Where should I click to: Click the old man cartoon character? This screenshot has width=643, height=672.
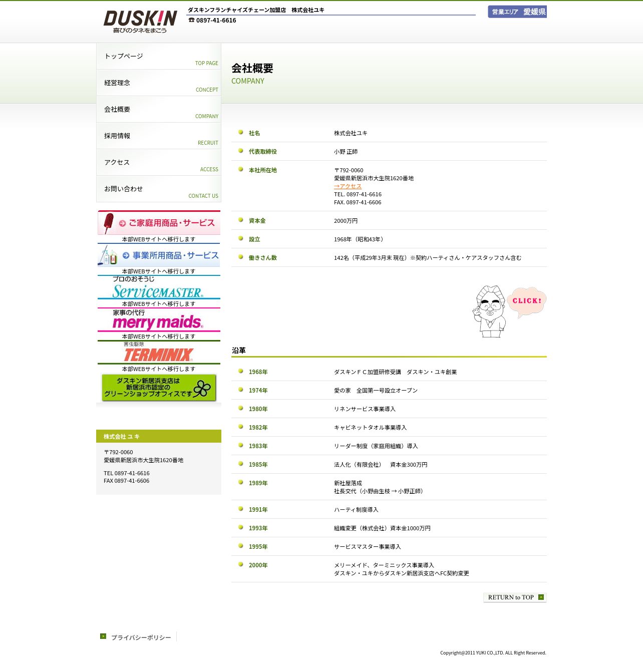tap(489, 311)
